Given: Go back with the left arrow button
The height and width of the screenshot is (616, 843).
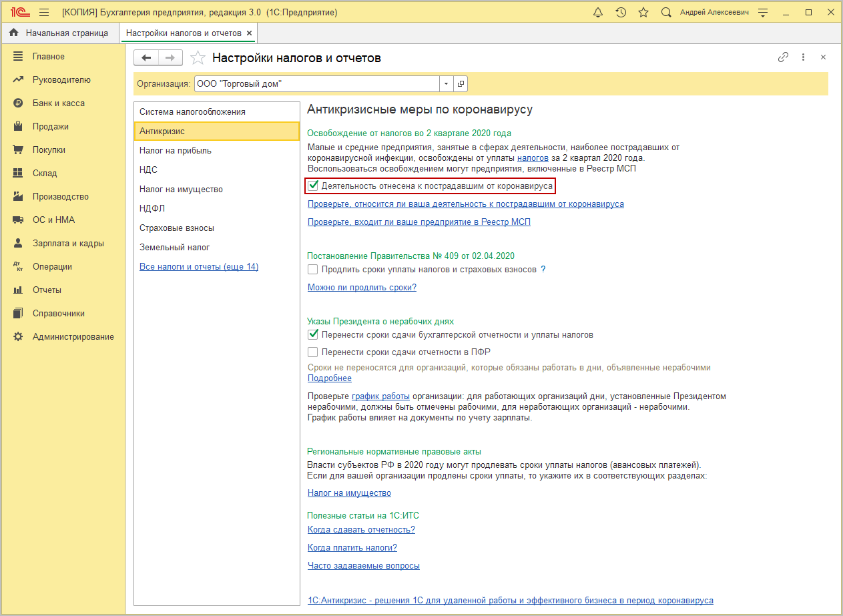Looking at the screenshot, I should [146, 58].
